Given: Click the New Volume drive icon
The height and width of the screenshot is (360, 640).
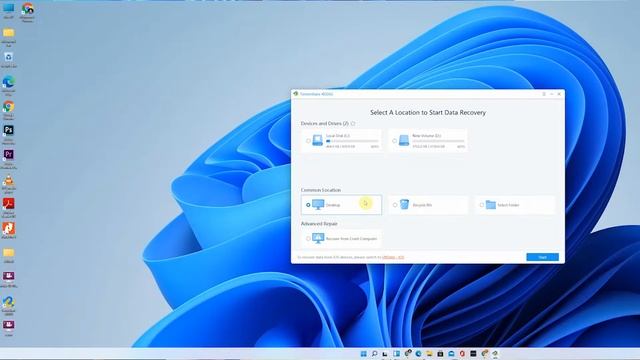Looking at the screenshot, I should (x=404, y=140).
